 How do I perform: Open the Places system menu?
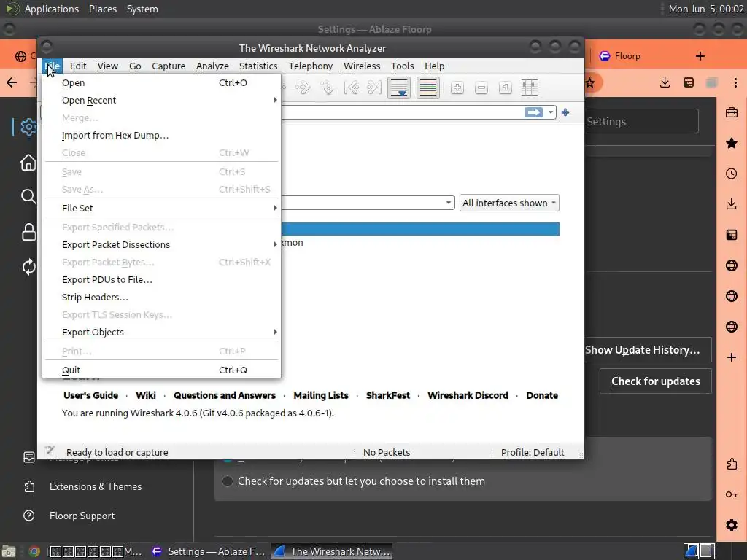click(102, 9)
